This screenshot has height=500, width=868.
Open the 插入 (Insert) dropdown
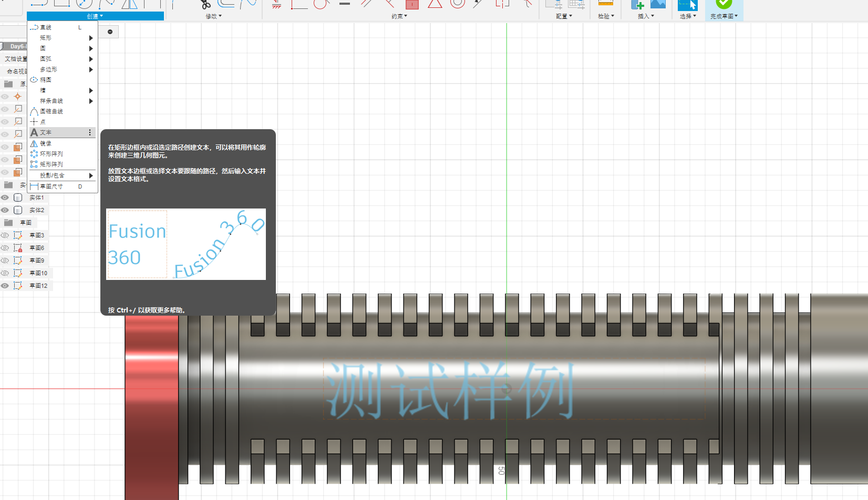[x=646, y=16]
